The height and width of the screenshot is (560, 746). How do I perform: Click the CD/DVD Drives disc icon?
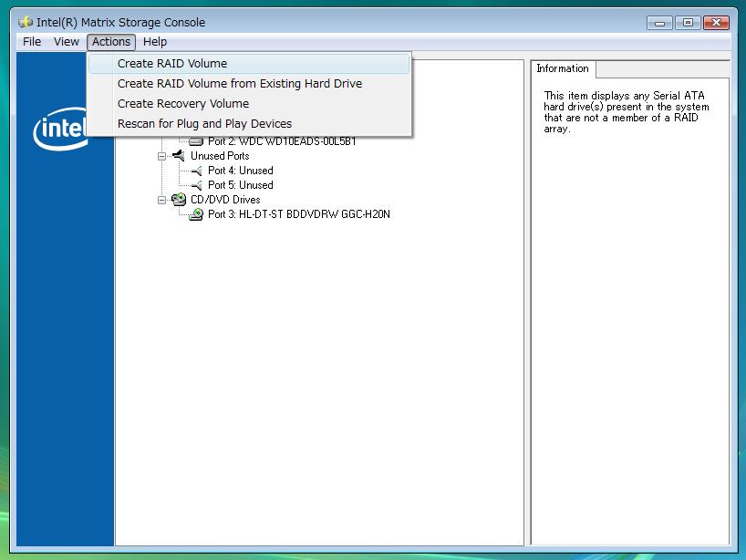pos(179,200)
